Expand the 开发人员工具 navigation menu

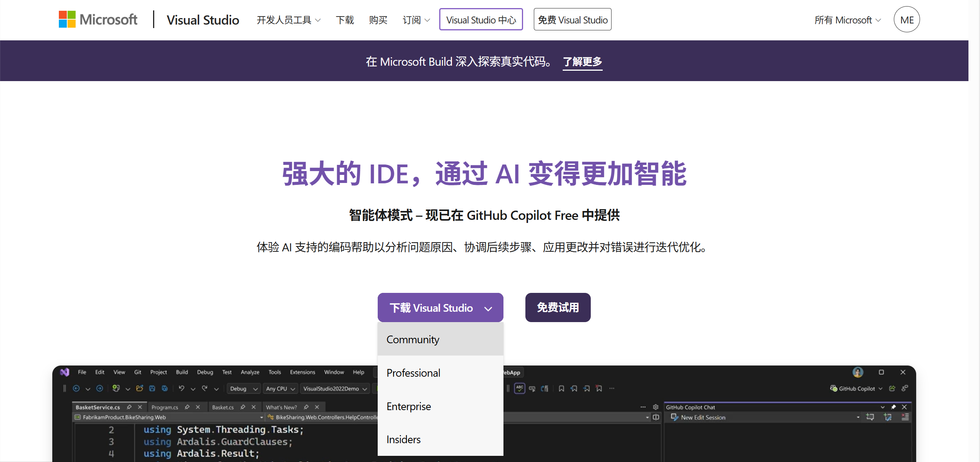pyautogui.click(x=288, y=20)
